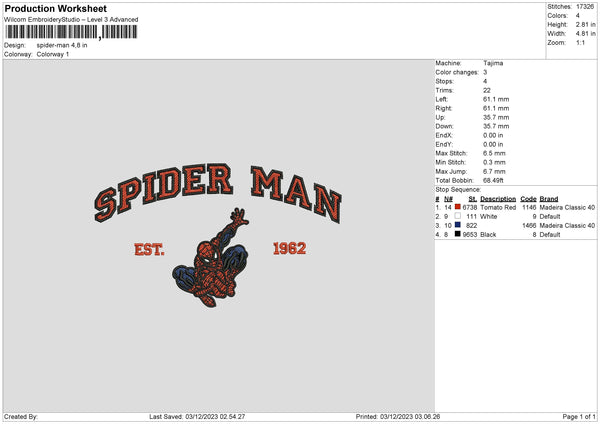600x424 pixels.
Task: Click the 'Brand' column header
Action: tap(549, 199)
